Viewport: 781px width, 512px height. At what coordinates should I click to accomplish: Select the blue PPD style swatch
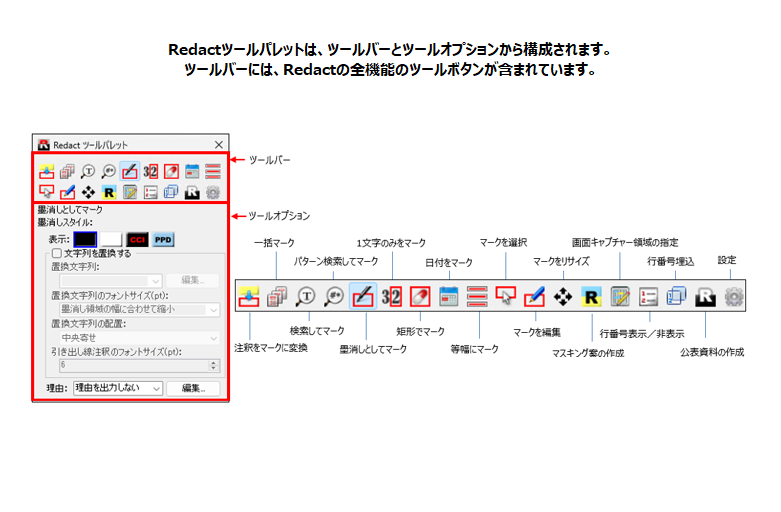coord(163,240)
